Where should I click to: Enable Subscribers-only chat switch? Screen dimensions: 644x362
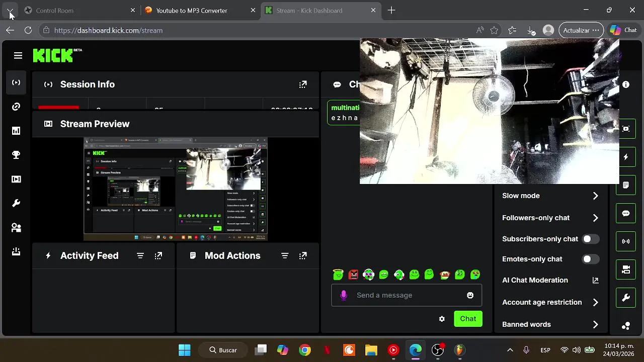[591, 239]
